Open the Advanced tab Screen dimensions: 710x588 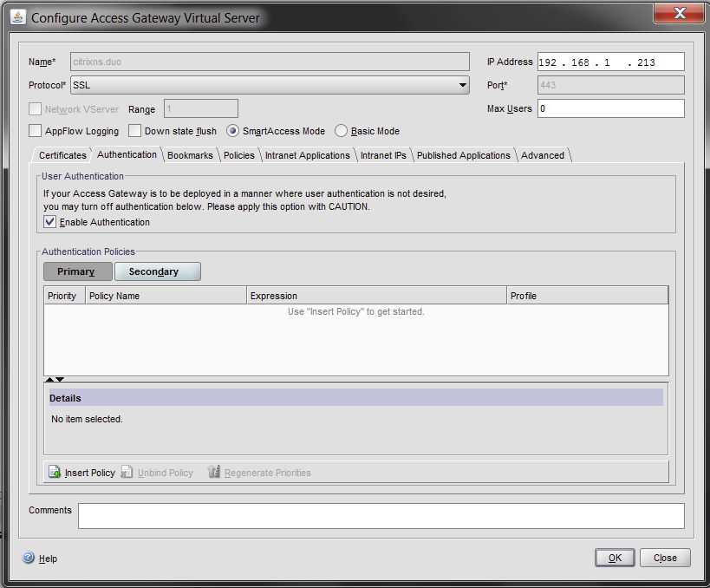click(x=543, y=155)
